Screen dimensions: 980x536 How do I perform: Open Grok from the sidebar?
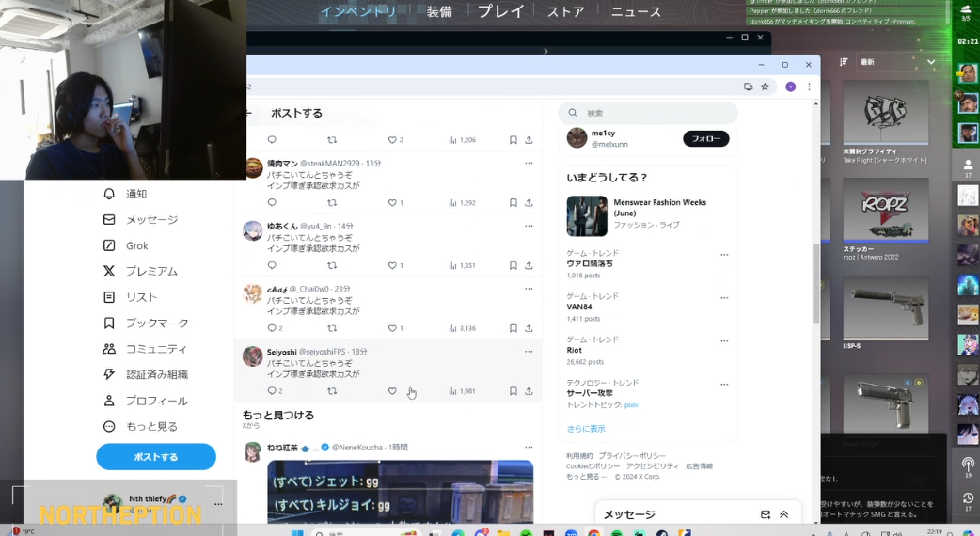(126, 245)
